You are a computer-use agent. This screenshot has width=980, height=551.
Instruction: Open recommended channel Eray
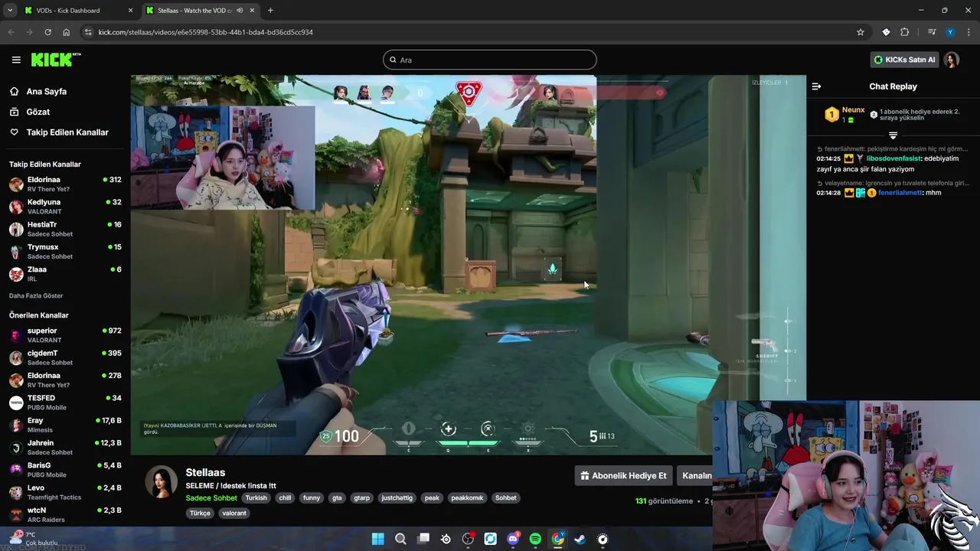point(65,425)
